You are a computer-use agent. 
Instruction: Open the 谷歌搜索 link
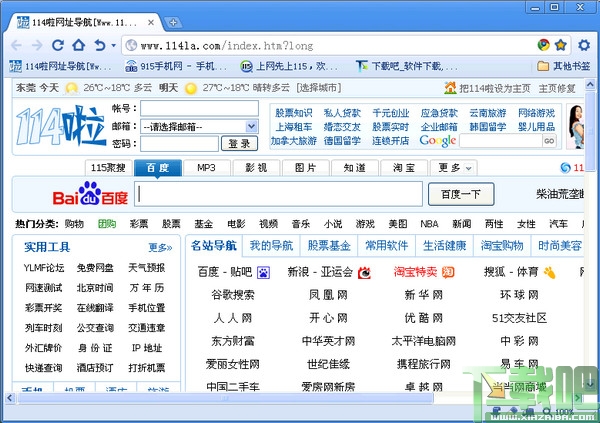[x=233, y=295]
